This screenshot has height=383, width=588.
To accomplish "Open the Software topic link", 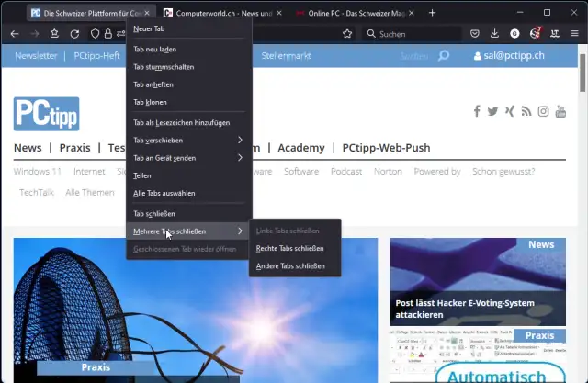I will pos(301,172).
